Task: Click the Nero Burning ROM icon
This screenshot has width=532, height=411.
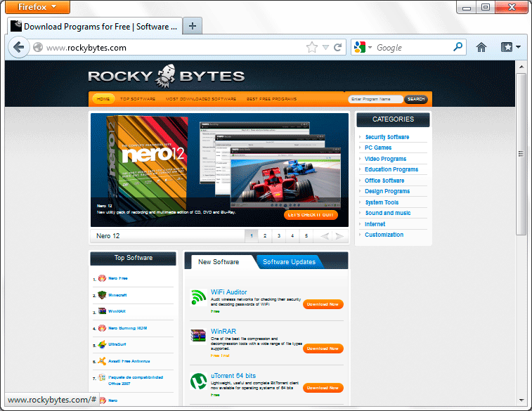Action: point(102,328)
